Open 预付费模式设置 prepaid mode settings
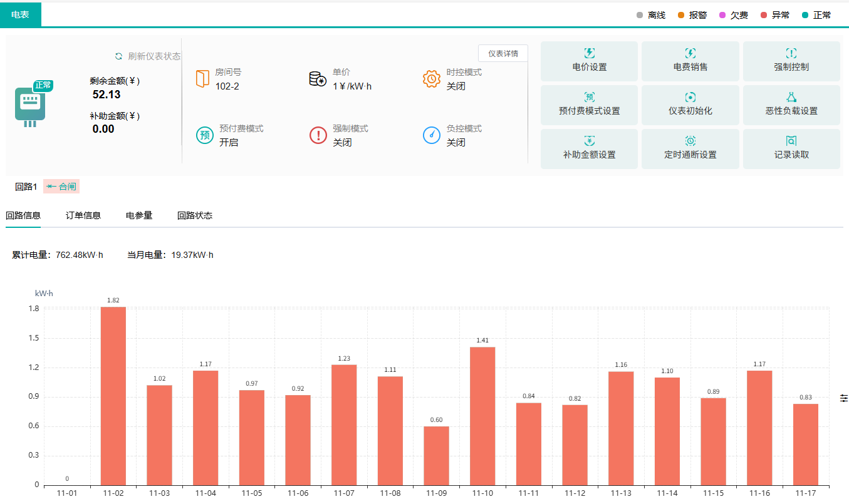 click(x=589, y=105)
